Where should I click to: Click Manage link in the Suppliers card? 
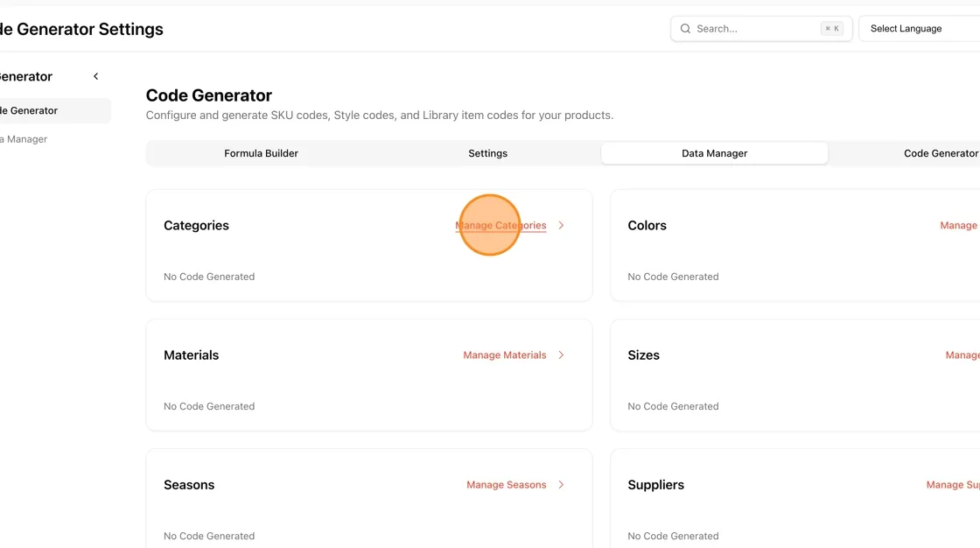pyautogui.click(x=953, y=485)
